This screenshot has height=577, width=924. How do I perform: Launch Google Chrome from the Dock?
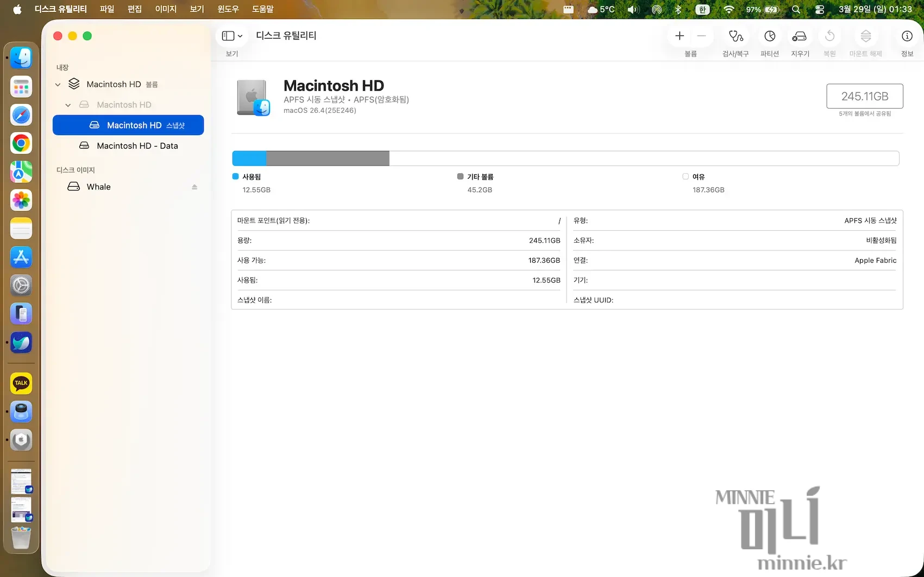coord(21,143)
